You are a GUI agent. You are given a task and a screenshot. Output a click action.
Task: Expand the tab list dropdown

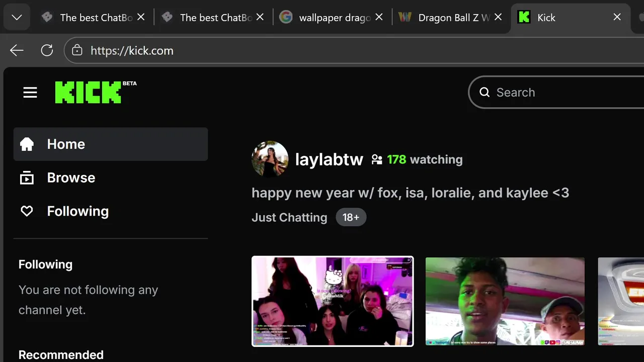(17, 18)
